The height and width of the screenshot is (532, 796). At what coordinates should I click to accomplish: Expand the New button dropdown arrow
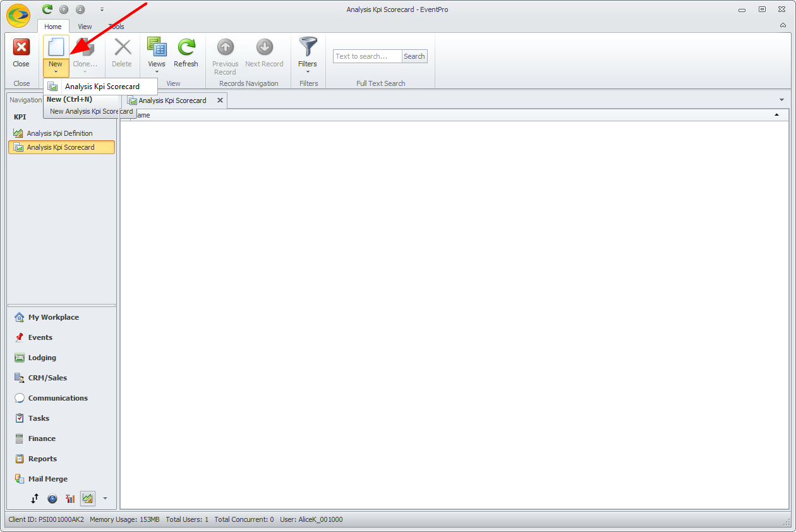56,72
